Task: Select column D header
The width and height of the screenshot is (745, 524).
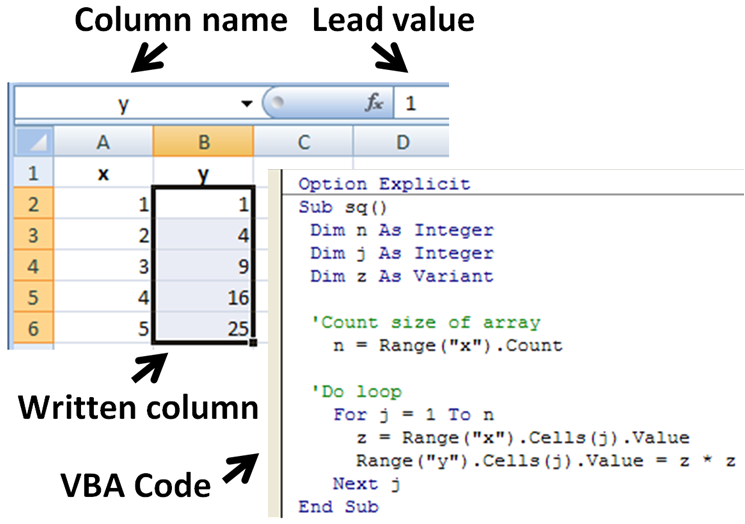Action: [401, 143]
